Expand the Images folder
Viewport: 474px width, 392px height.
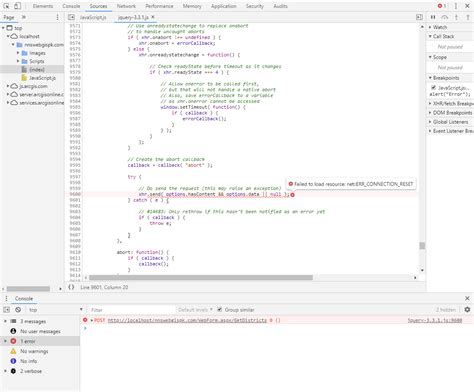18,53
